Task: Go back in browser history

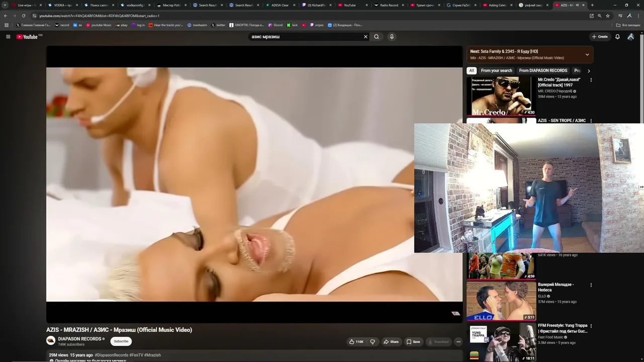Action: pyautogui.click(x=6, y=16)
